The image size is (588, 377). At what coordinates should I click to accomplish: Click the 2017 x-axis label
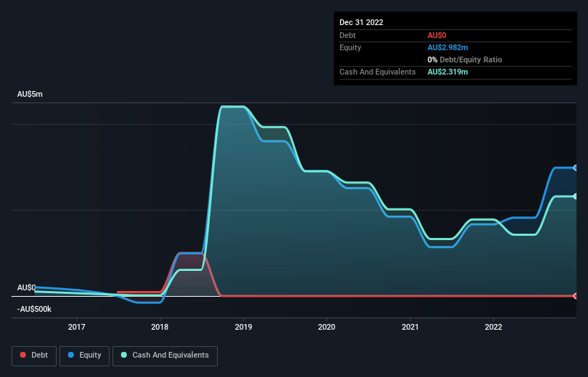77,327
